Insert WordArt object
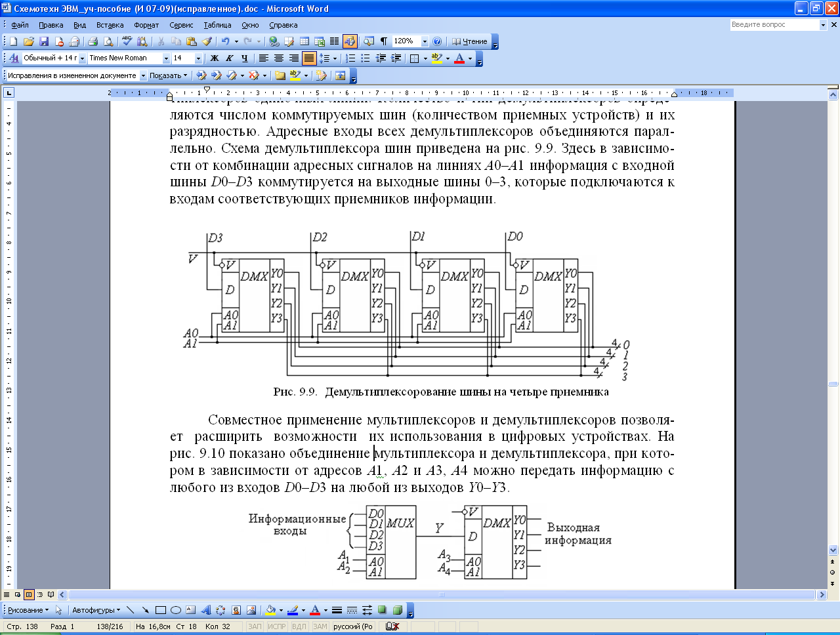Screen dimensions: 840x635 (205, 610)
